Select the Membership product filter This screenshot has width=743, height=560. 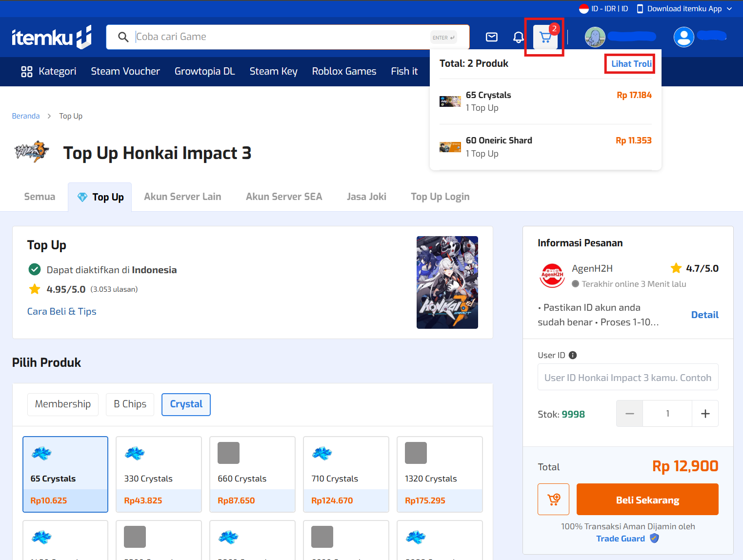pyautogui.click(x=63, y=404)
